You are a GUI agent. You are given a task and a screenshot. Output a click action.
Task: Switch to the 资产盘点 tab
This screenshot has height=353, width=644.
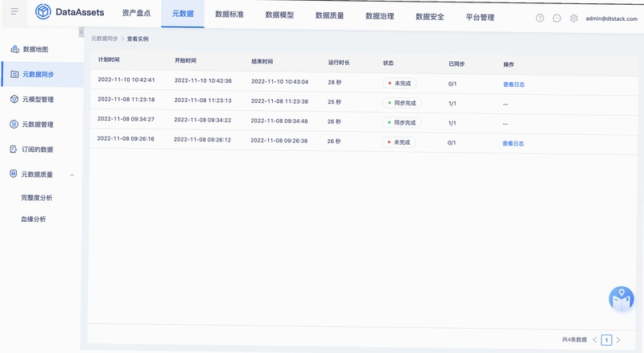(136, 13)
